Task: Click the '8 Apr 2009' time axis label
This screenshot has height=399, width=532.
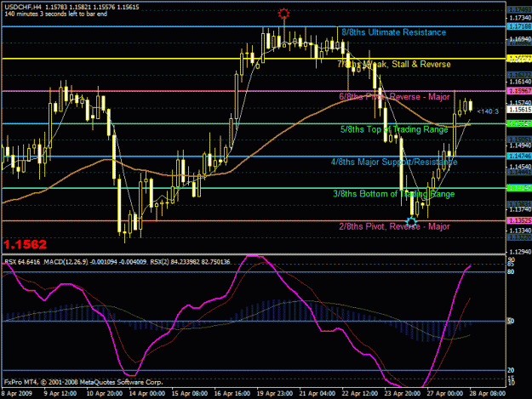Action: click(x=17, y=394)
